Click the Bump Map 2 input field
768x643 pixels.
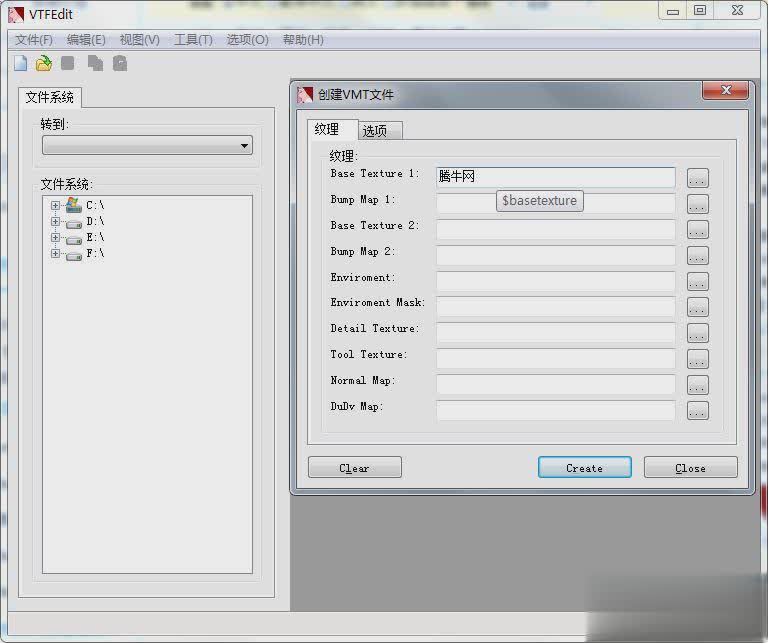[x=555, y=256]
